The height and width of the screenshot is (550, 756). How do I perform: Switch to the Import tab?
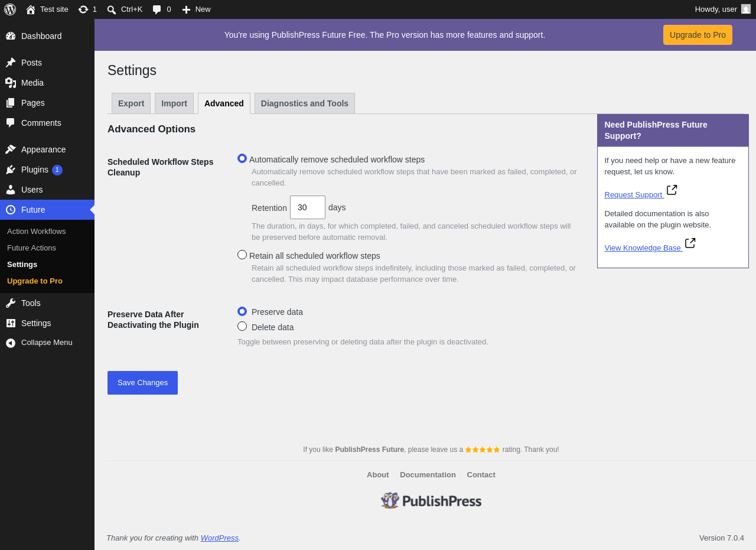[174, 103]
